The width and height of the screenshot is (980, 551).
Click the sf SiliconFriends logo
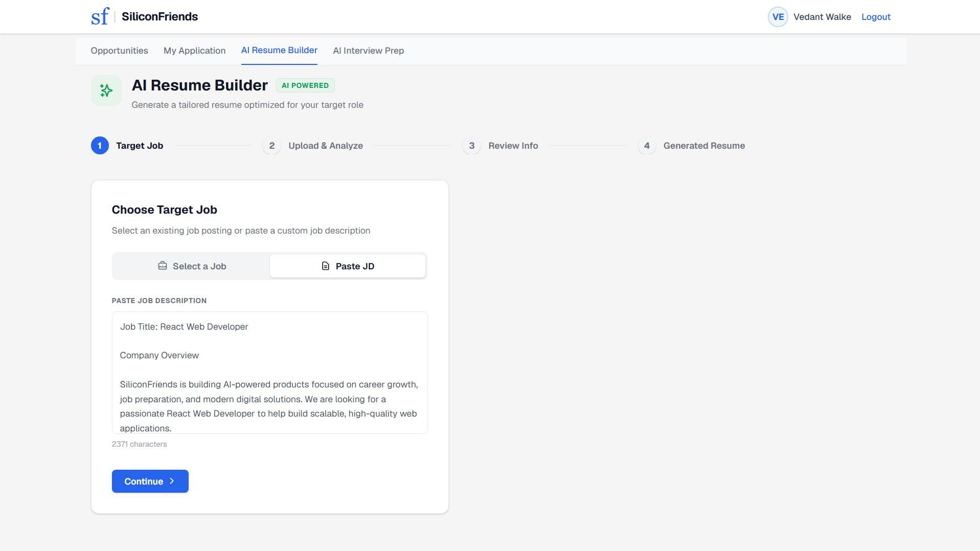click(144, 16)
